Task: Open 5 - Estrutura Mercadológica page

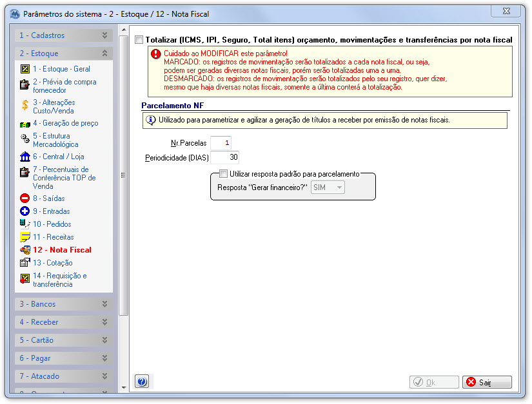Action: click(x=55, y=140)
